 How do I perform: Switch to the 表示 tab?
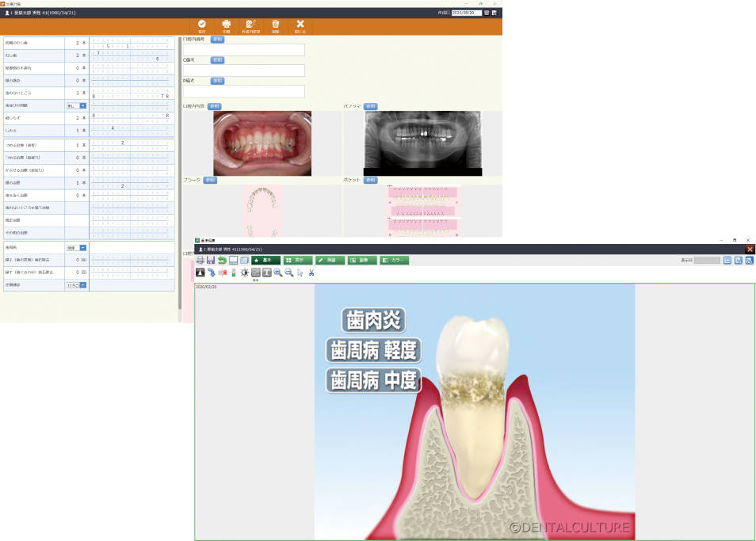point(298,260)
